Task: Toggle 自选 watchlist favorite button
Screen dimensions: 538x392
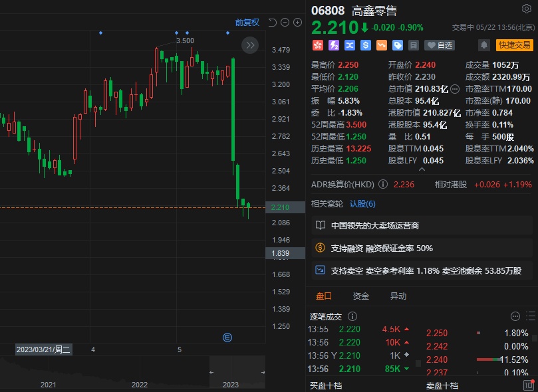Action: point(440,45)
